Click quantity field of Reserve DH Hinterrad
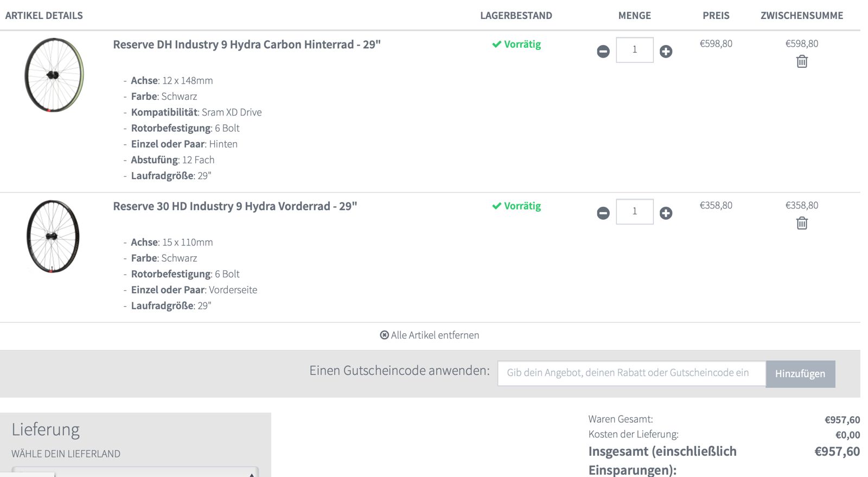This screenshot has width=868, height=477. tap(635, 50)
